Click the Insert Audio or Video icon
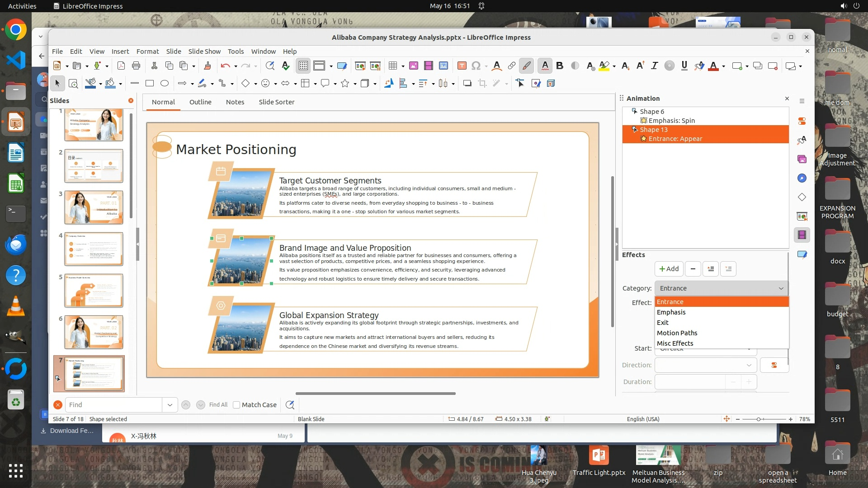 pyautogui.click(x=428, y=66)
